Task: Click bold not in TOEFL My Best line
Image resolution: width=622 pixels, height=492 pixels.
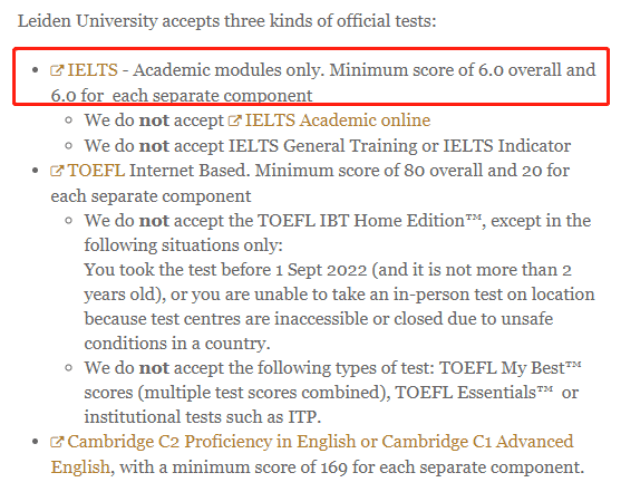Action: coord(154,368)
